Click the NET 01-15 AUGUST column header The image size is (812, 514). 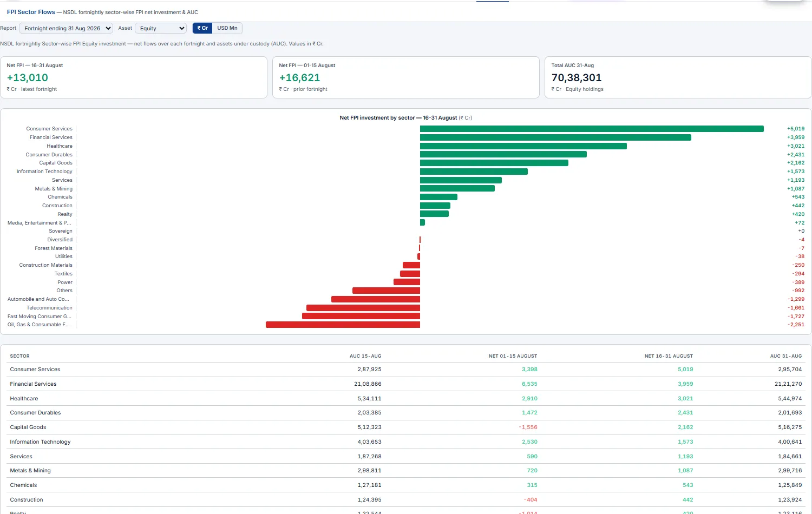point(513,356)
